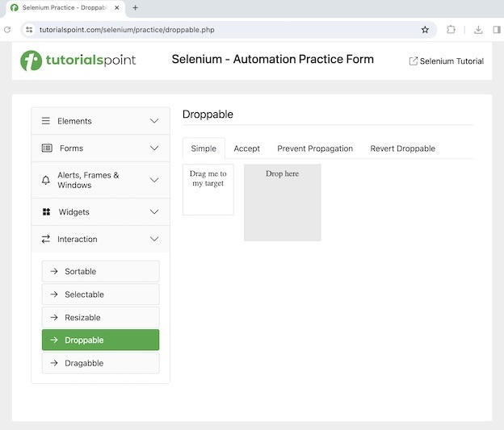Expand the Widgets section chevron
Viewport: 504px width, 430px height.
(x=154, y=212)
